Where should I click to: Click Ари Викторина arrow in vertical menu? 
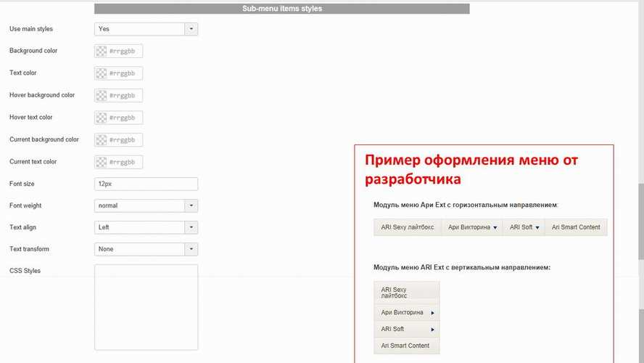pos(433,314)
